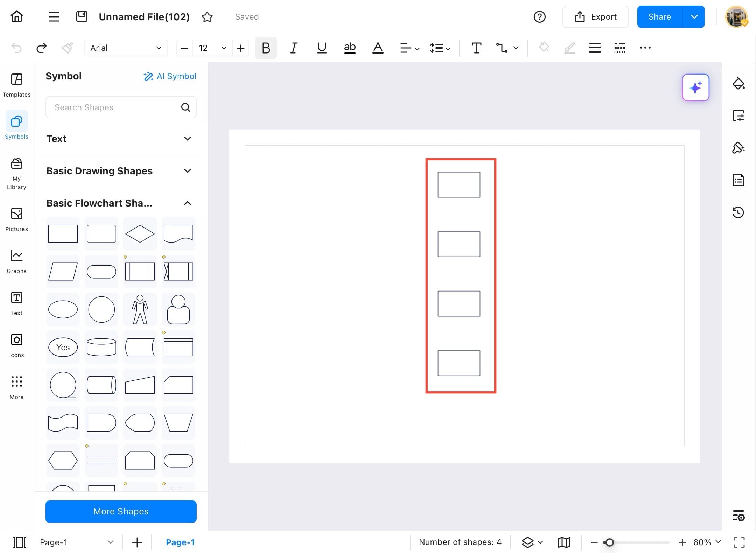756x553 pixels.
Task: Expand the Basic Drawing Shapes section
Action: pos(188,171)
